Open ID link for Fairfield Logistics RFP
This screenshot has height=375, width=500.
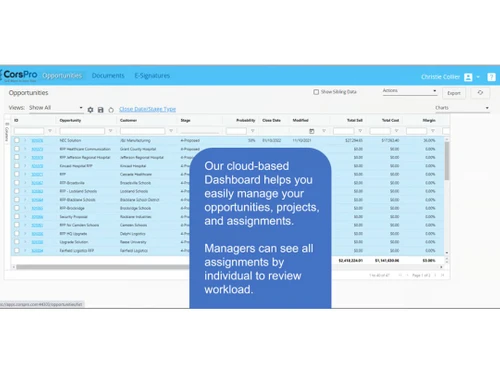click(37, 251)
